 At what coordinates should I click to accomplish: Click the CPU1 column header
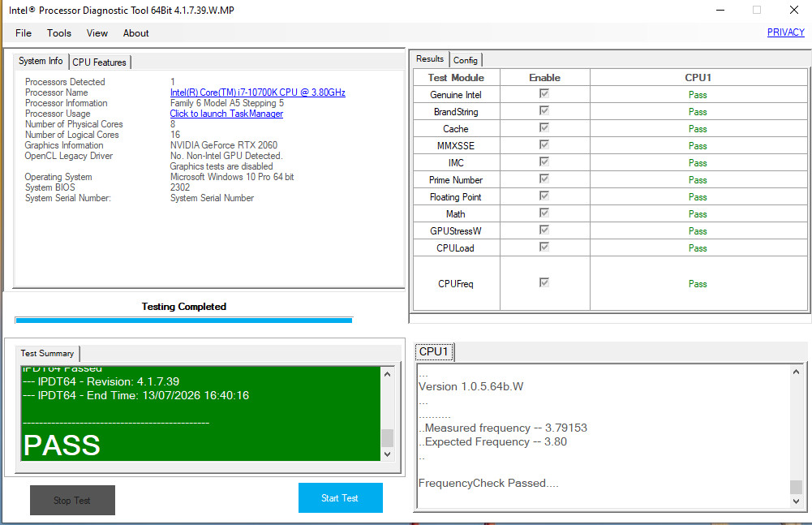(698, 78)
